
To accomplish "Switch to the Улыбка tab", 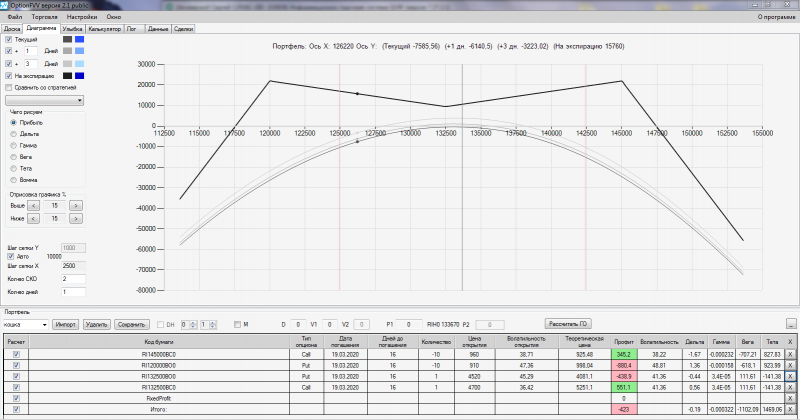I will coord(72,29).
